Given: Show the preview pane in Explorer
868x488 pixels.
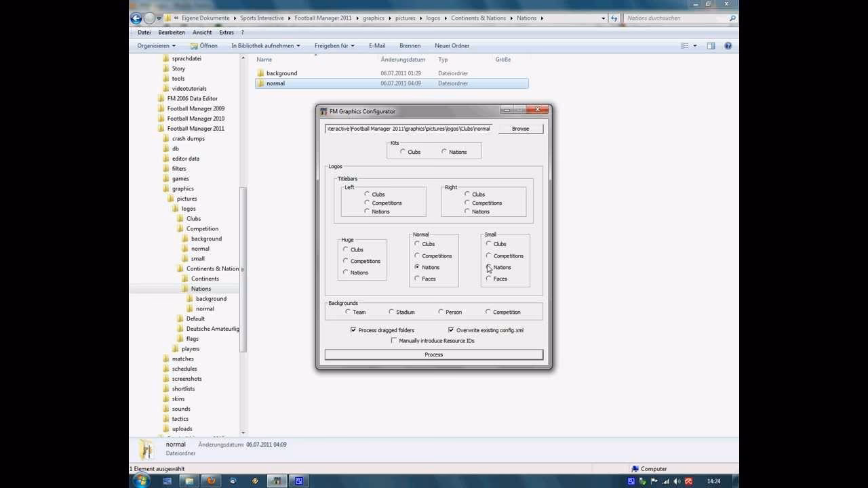Looking at the screenshot, I should (x=710, y=45).
